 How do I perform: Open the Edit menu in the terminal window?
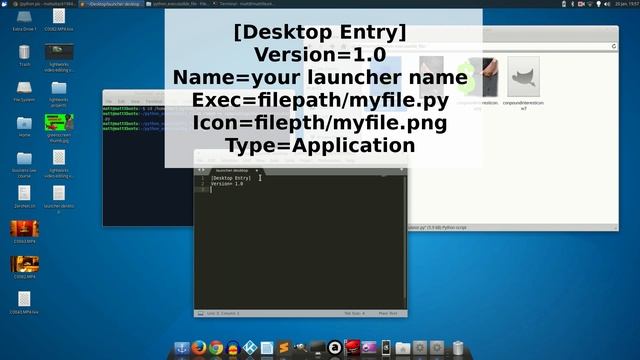pyautogui.click(x=121, y=101)
